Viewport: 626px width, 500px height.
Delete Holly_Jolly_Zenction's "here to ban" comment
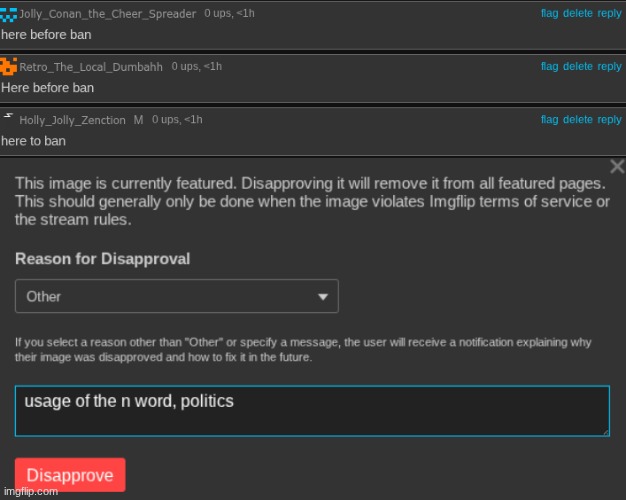pos(577,120)
